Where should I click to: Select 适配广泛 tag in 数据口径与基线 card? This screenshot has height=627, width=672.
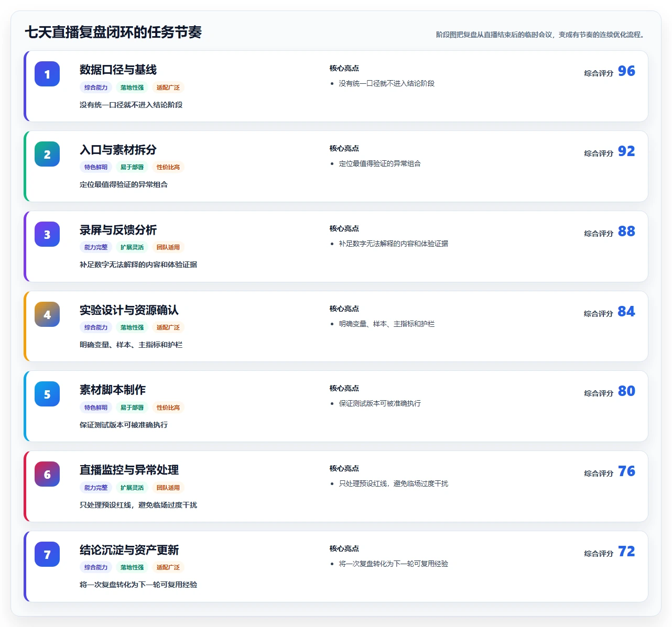pos(168,87)
